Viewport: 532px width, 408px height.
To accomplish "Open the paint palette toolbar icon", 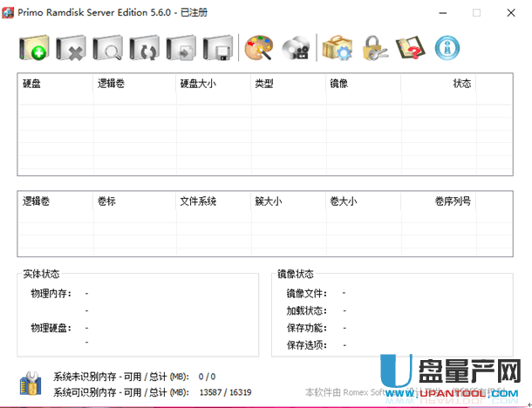I will (x=259, y=48).
